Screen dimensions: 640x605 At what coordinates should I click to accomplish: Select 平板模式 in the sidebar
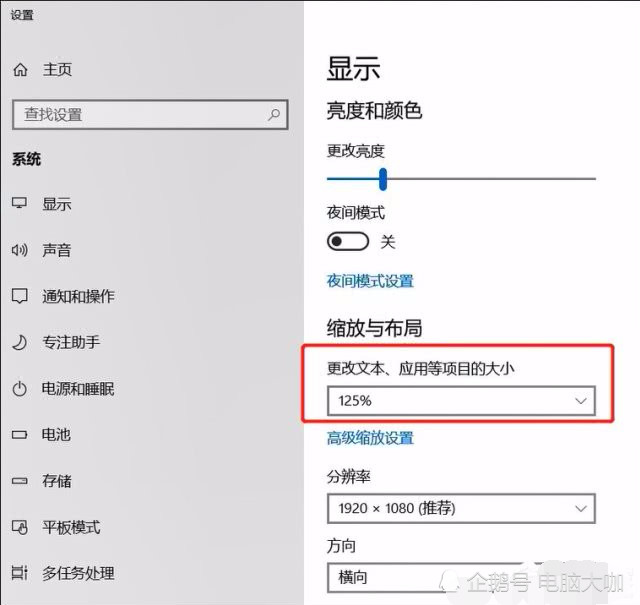point(71,527)
